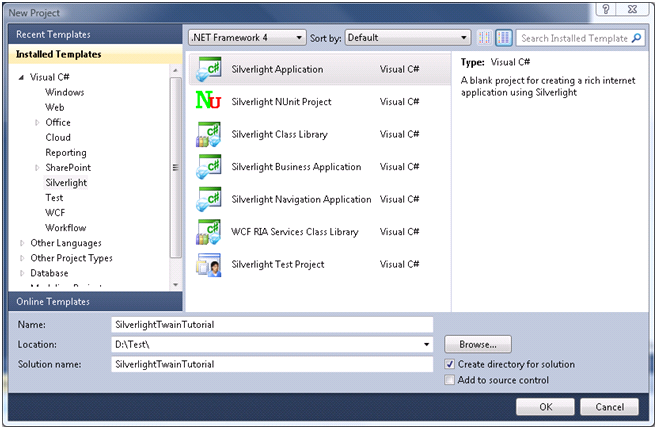This screenshot has height=429, width=657.
Task: Switch to medium icons view
Action: point(504,38)
